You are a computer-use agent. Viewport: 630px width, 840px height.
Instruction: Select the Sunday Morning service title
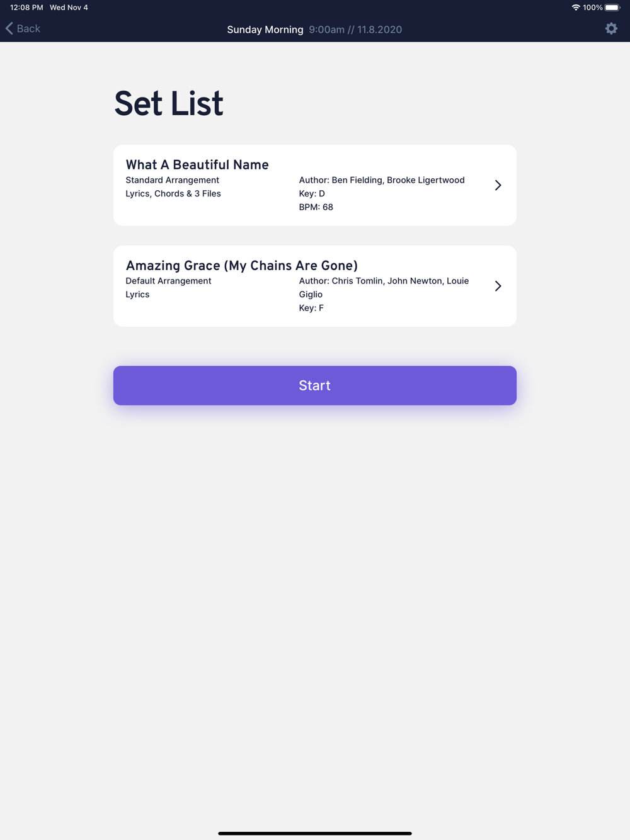click(x=265, y=30)
